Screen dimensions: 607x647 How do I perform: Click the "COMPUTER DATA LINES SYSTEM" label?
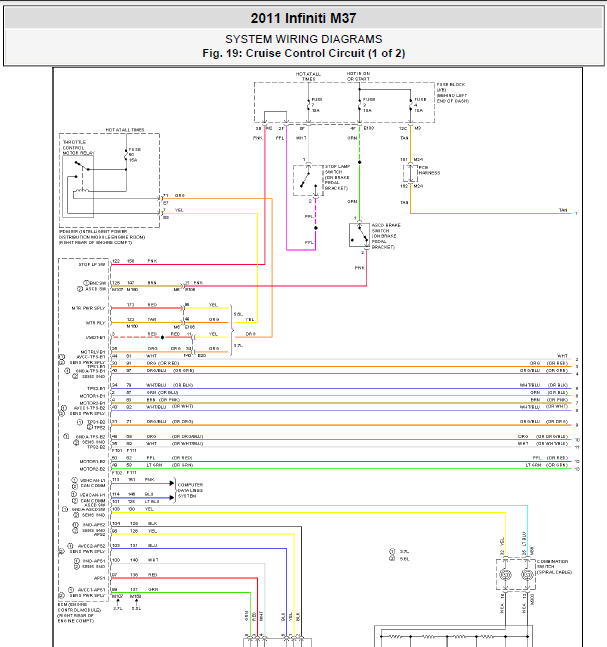(190, 491)
